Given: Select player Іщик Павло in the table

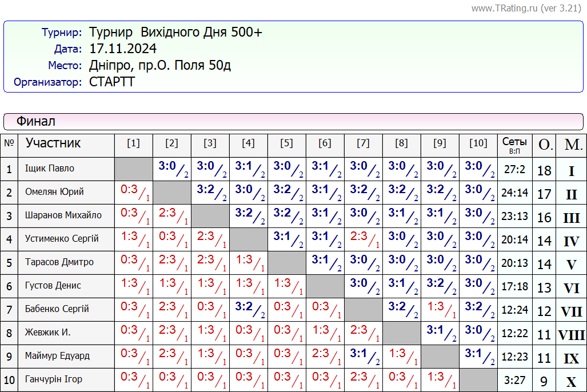Looking at the screenshot, I should [50, 169].
